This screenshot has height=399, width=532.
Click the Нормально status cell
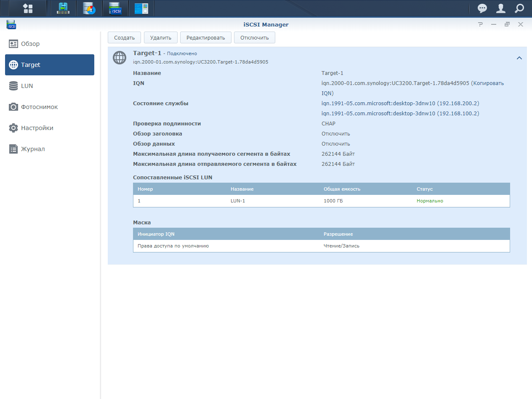(x=430, y=201)
